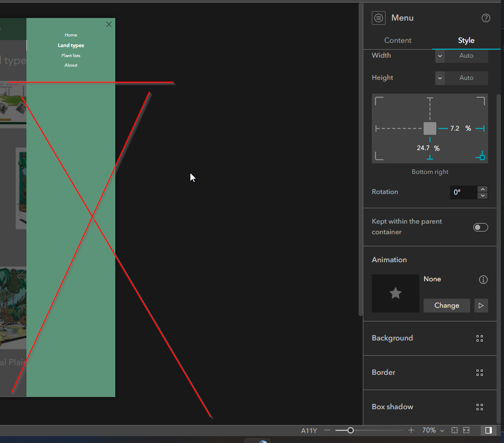Click the fit-to-window icon in the status bar
Viewport: 504px width, 443px height.
454,430
